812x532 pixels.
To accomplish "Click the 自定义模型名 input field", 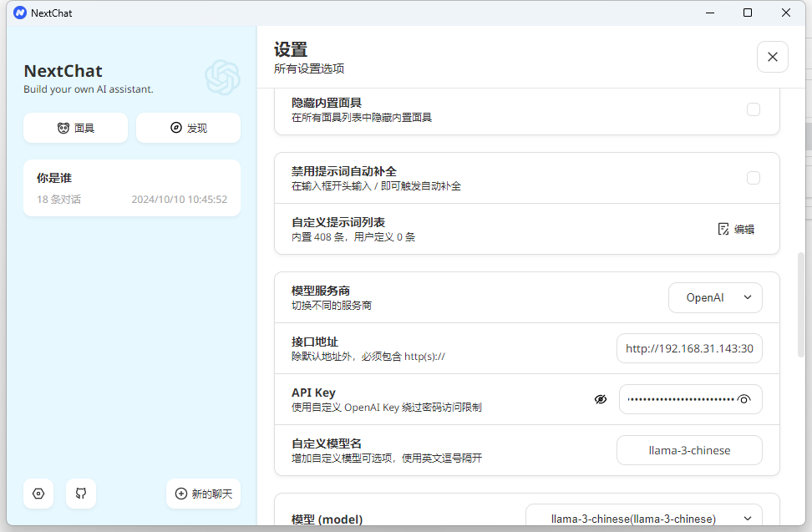I will click(689, 450).
